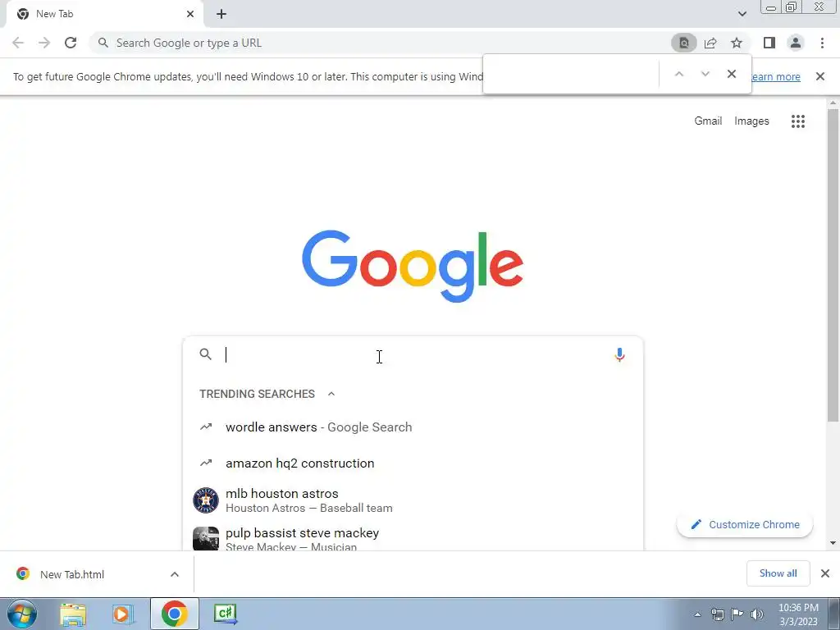The width and height of the screenshot is (840, 630).
Task: Open the downloaded New Tab.html file
Action: [x=72, y=574]
